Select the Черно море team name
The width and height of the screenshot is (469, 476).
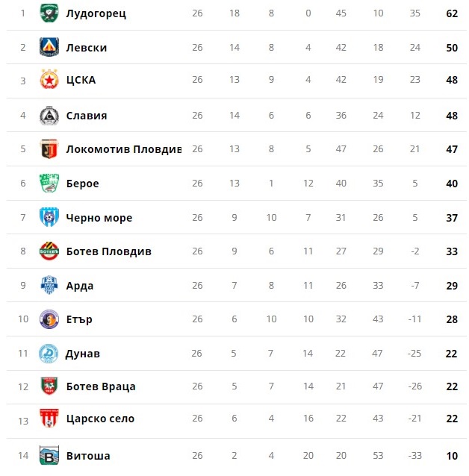[99, 218]
